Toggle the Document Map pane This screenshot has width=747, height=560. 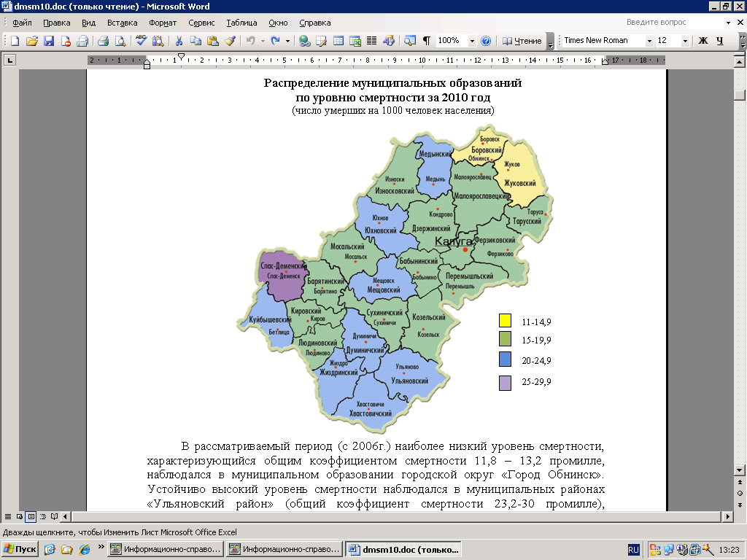pos(410,41)
